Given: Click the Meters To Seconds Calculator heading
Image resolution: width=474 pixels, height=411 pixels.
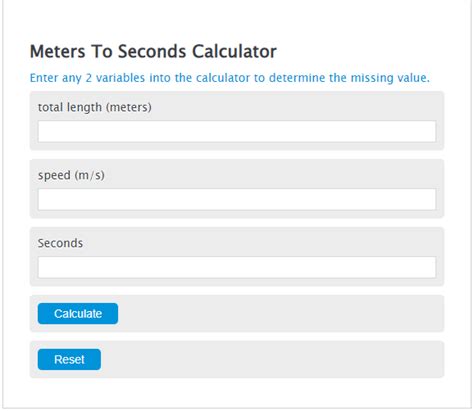Looking at the screenshot, I should click(x=153, y=52).
